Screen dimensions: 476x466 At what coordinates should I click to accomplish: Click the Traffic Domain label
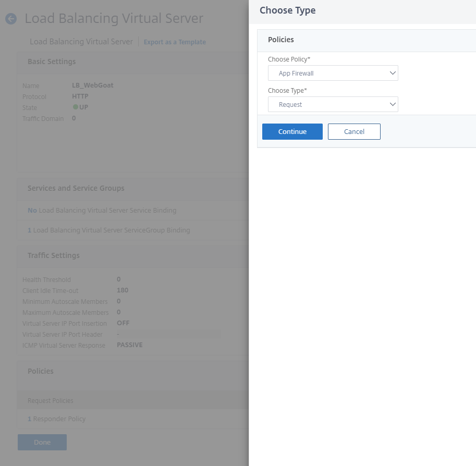43,119
